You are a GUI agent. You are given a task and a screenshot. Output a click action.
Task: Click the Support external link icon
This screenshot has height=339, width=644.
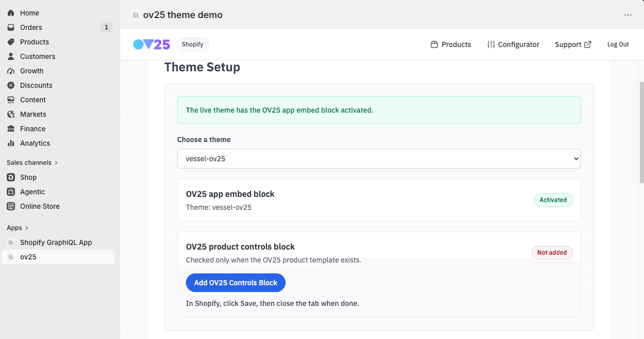pos(588,44)
